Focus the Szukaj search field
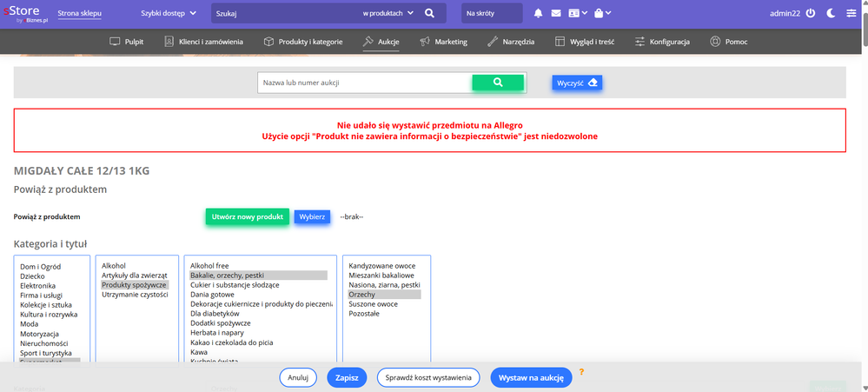Screen dimensions: 868x392 [x=285, y=13]
